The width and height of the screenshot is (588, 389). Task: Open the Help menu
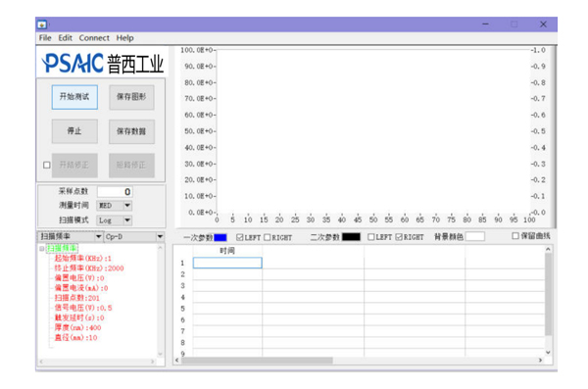(x=124, y=38)
